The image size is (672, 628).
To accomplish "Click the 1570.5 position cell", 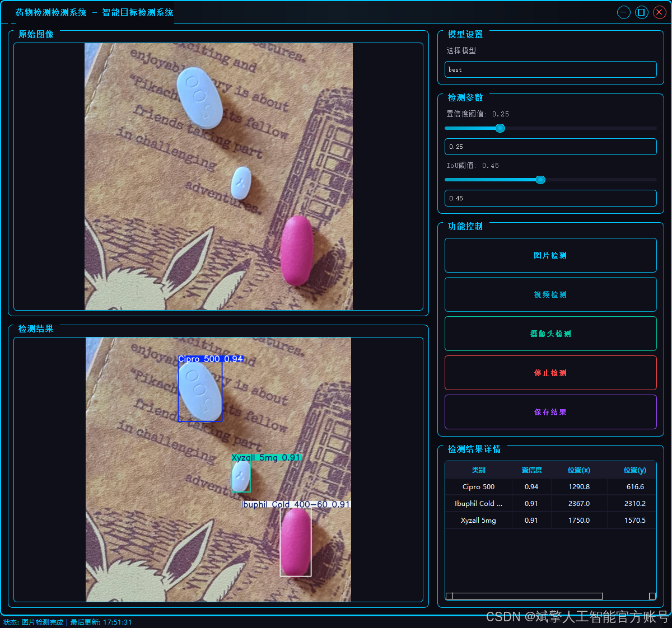I will [x=634, y=521].
